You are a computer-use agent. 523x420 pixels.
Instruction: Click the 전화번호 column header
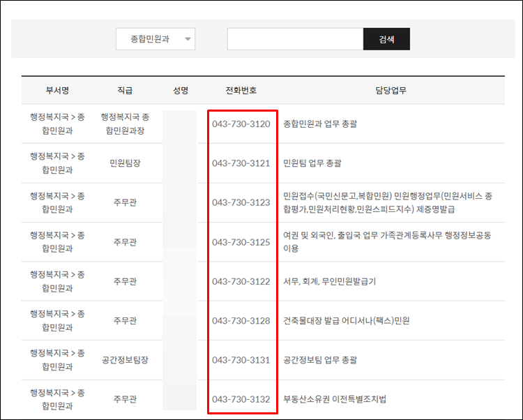point(241,91)
